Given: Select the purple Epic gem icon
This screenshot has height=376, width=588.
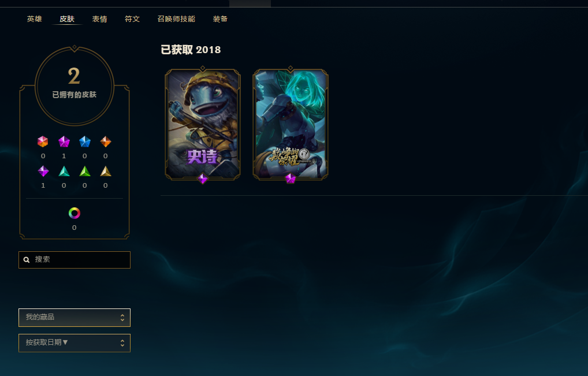Looking at the screenshot, I should pyautogui.click(x=43, y=172).
